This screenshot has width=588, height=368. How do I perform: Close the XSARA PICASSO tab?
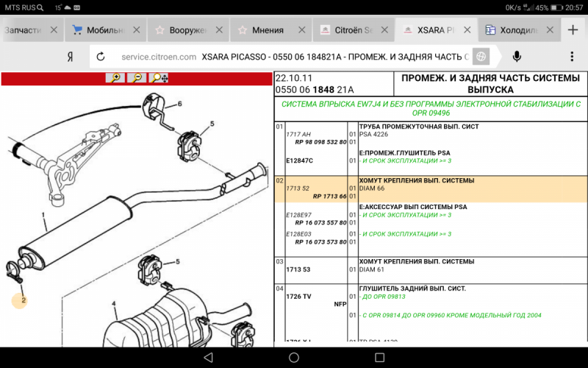click(469, 30)
